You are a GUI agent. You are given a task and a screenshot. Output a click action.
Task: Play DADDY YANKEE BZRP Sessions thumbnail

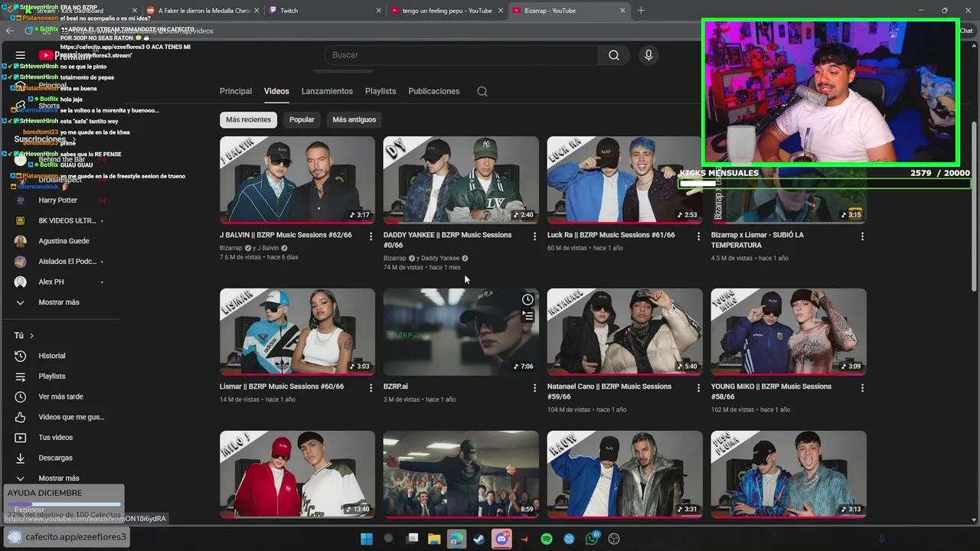pyautogui.click(x=461, y=180)
